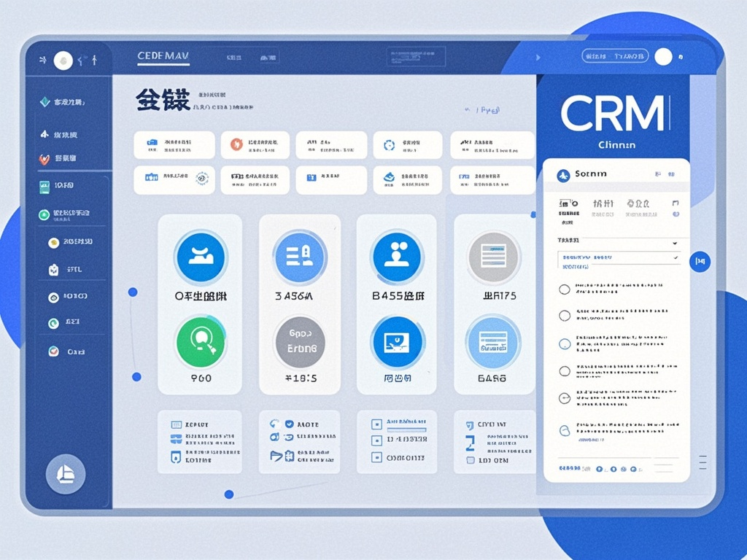Expand the small triangle arrow in top bar

(538, 57)
